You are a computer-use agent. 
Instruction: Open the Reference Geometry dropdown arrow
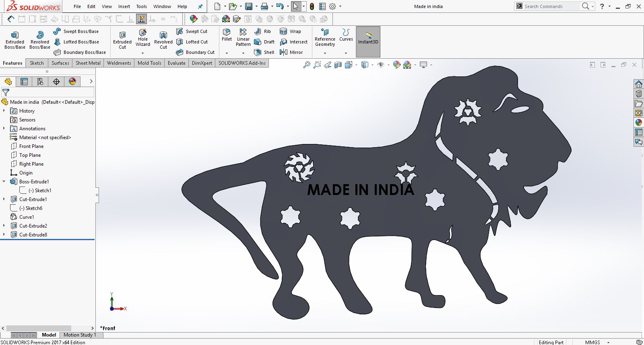coord(325,53)
